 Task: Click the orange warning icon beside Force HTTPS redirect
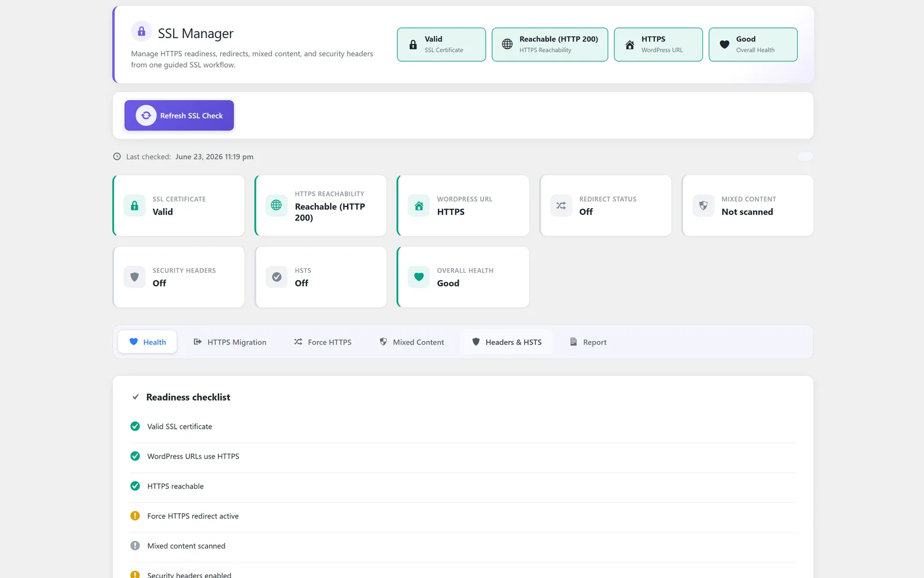click(x=135, y=516)
